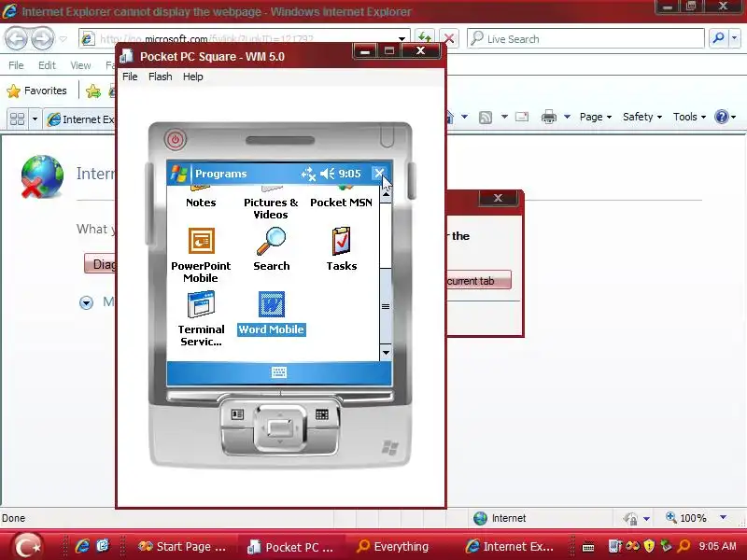
Task: Open the search provider dropdown arrow
Action: tap(734, 38)
